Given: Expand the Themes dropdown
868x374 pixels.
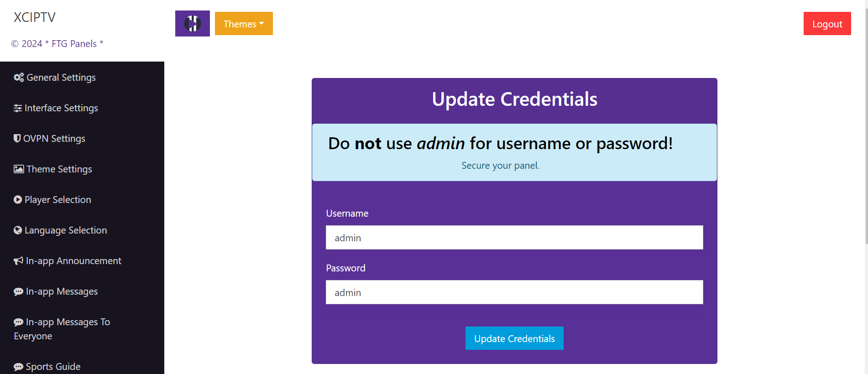Looking at the screenshot, I should (244, 24).
